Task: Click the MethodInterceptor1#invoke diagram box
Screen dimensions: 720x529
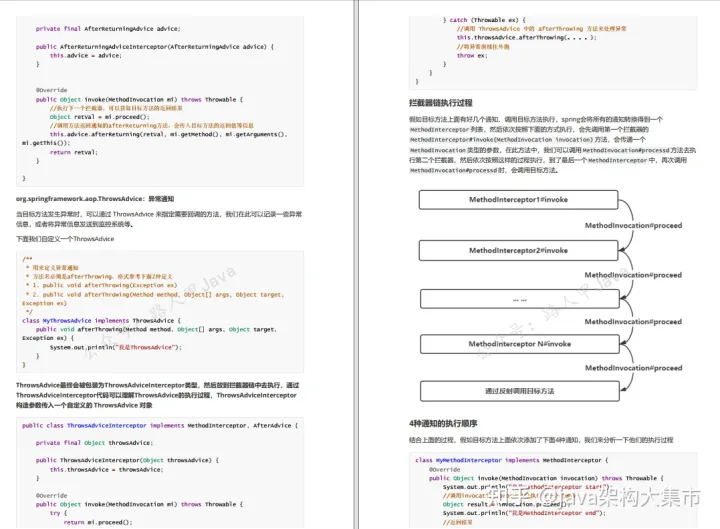Action: coord(518,200)
